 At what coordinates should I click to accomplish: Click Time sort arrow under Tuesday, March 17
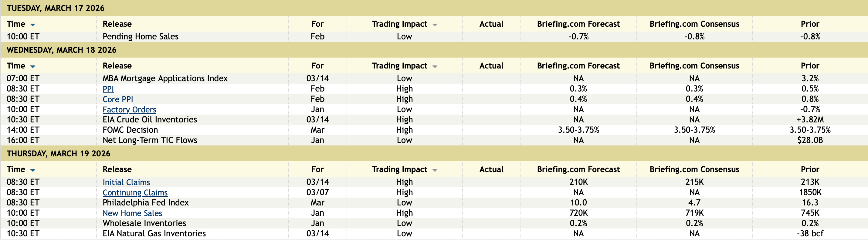coord(33,25)
